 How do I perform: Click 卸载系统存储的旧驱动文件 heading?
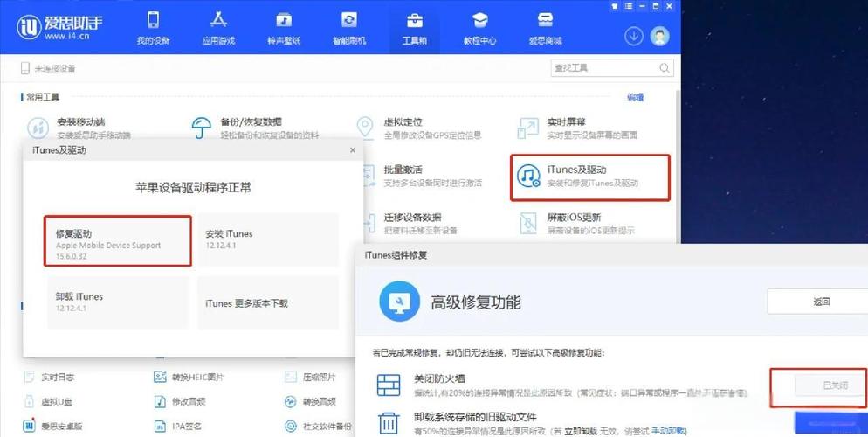475,417
